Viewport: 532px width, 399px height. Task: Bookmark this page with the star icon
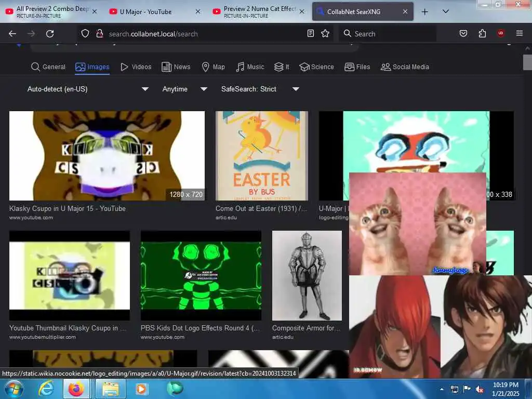tap(325, 33)
